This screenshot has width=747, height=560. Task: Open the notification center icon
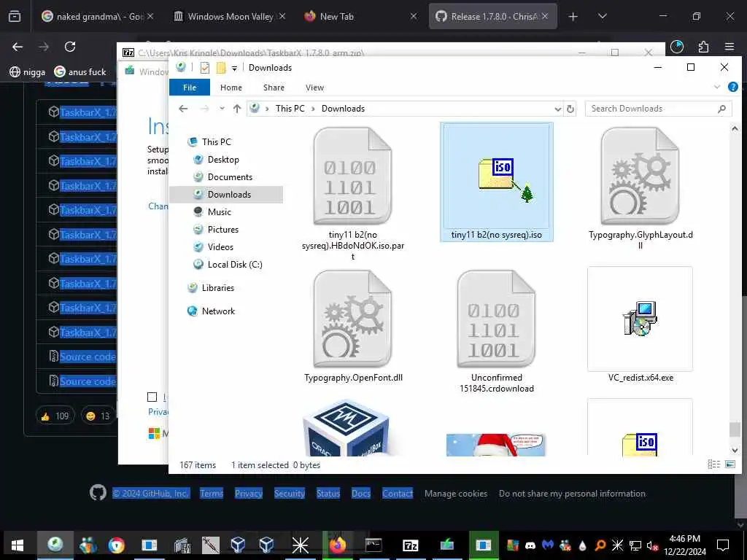click(723, 545)
